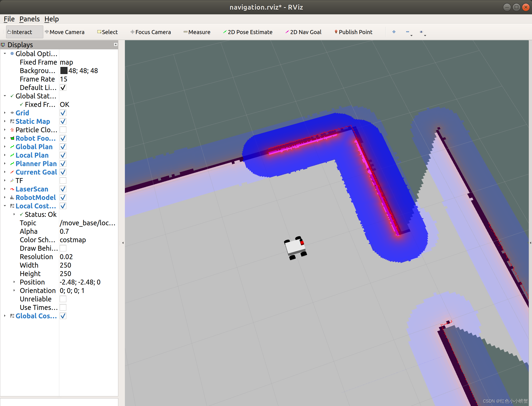Expand the Position property row
The image size is (532, 406).
point(14,282)
